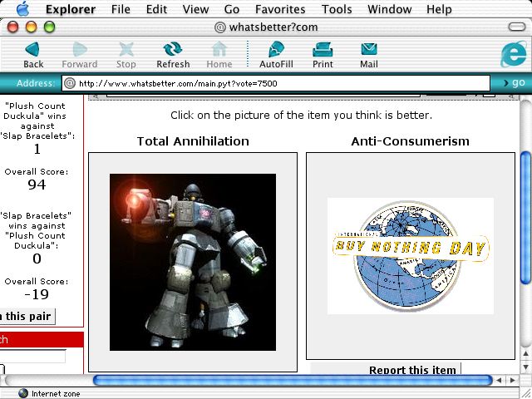Screen dimensions: 532x399
Task: Click the go button beside address
Action: [514, 82]
